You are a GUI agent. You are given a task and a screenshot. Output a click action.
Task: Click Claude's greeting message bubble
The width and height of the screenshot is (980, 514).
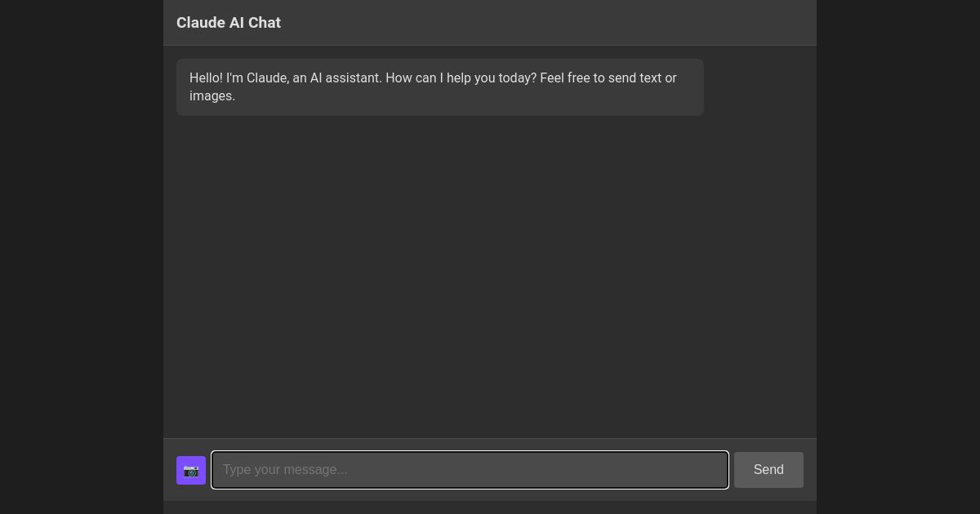tap(440, 86)
